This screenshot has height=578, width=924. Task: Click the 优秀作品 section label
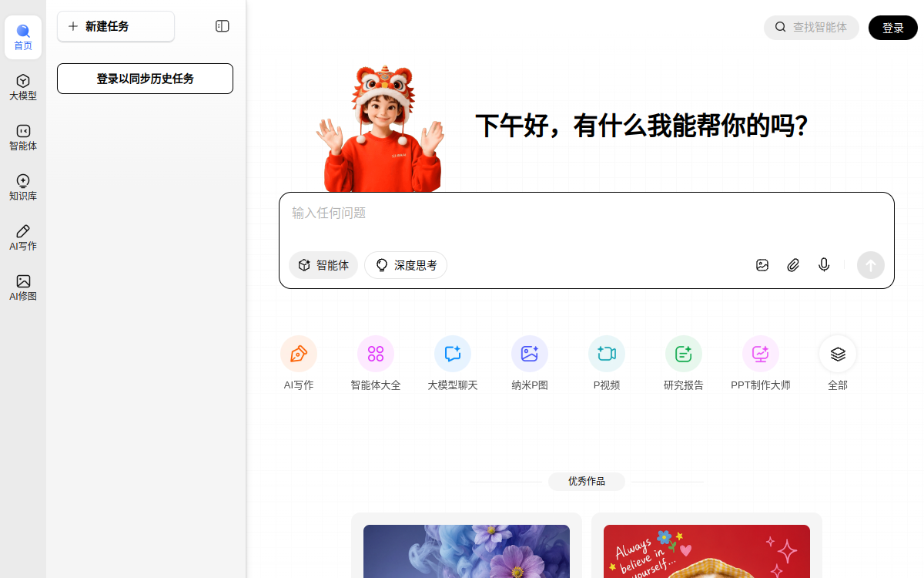(587, 482)
